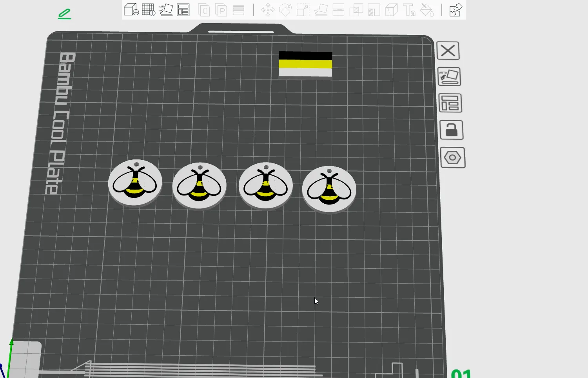Select the Text shape tool
Image resolution: width=588 pixels, height=378 pixels.
pyautogui.click(x=409, y=9)
